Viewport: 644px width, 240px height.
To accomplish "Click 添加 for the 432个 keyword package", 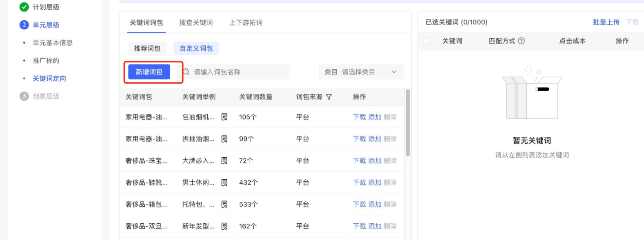I will (375, 183).
